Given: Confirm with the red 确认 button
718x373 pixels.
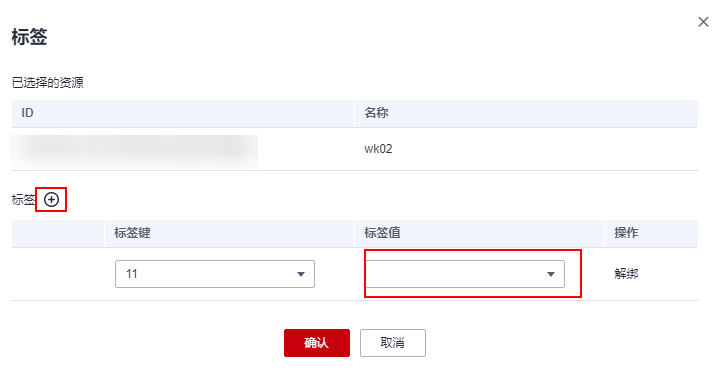Looking at the screenshot, I should (317, 343).
